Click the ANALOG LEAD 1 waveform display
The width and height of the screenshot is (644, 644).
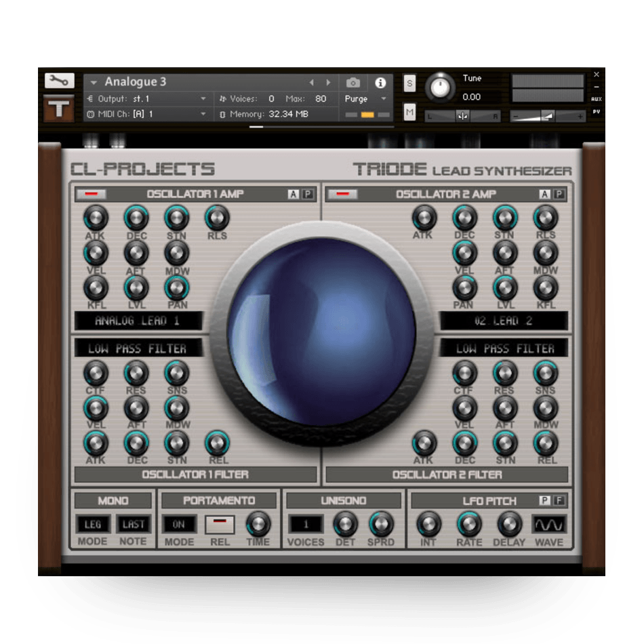tap(138, 321)
